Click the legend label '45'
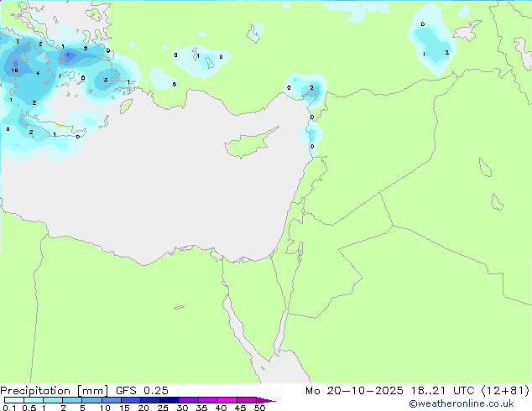Viewport: 532px width, 411px height. coord(240,408)
